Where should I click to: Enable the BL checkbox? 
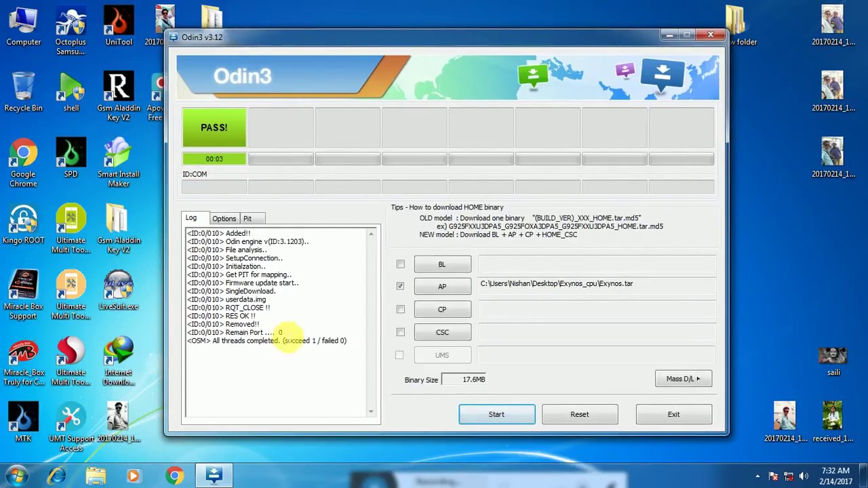point(400,264)
